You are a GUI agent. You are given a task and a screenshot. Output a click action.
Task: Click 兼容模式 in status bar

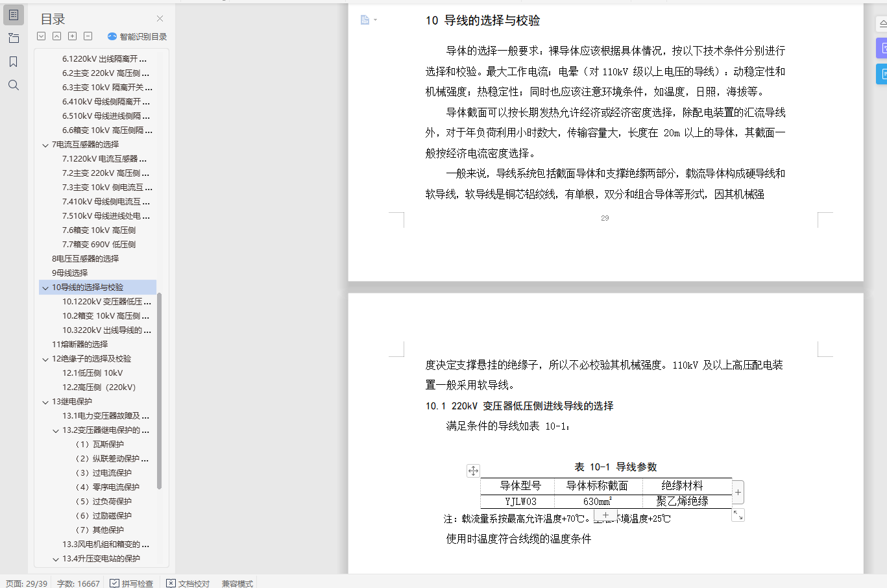pos(237,583)
